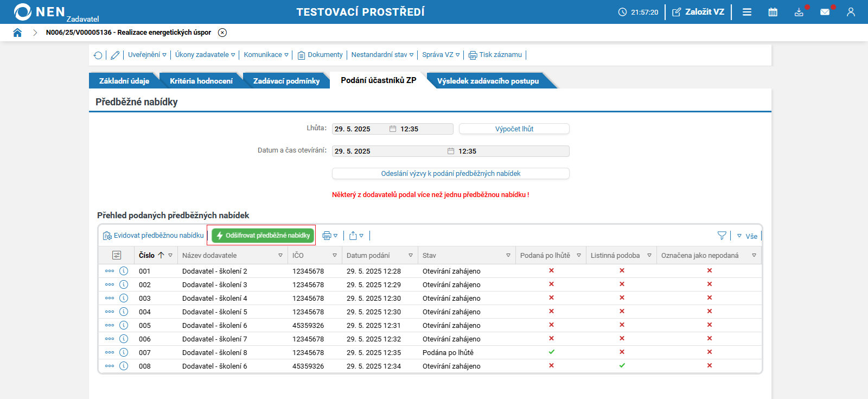Click the table filter funnel icon
The height and width of the screenshot is (399, 868).
coord(722,236)
